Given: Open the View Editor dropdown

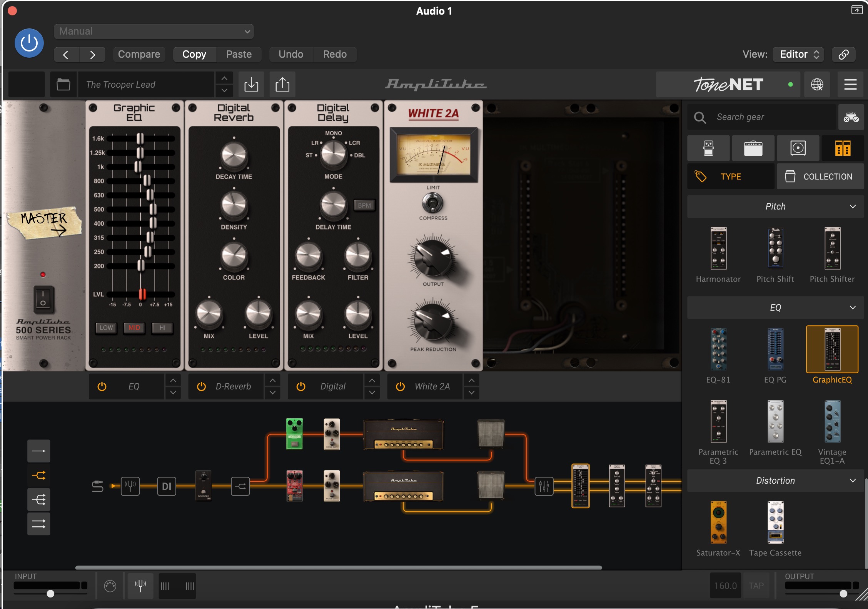Looking at the screenshot, I should coord(799,54).
